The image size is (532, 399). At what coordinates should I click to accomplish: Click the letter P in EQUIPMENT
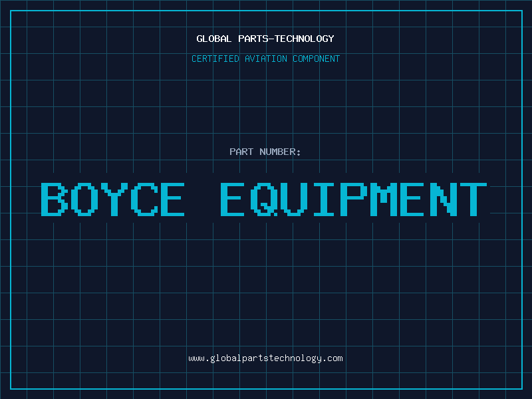click(353, 199)
